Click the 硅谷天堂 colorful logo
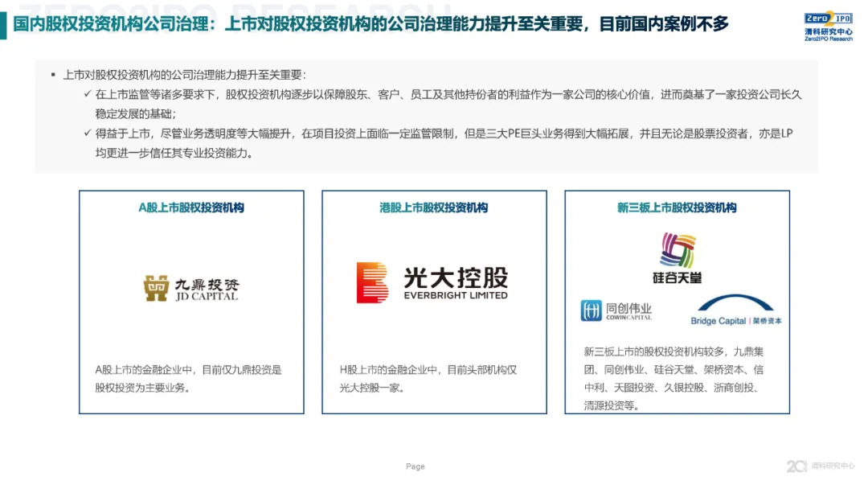The image size is (868, 489). 677,258
